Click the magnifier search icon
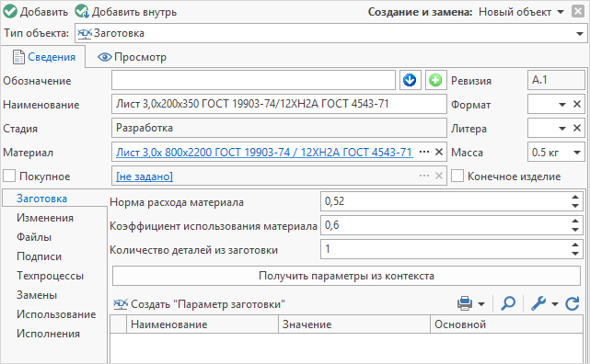This screenshot has height=364, width=590. coord(508,303)
